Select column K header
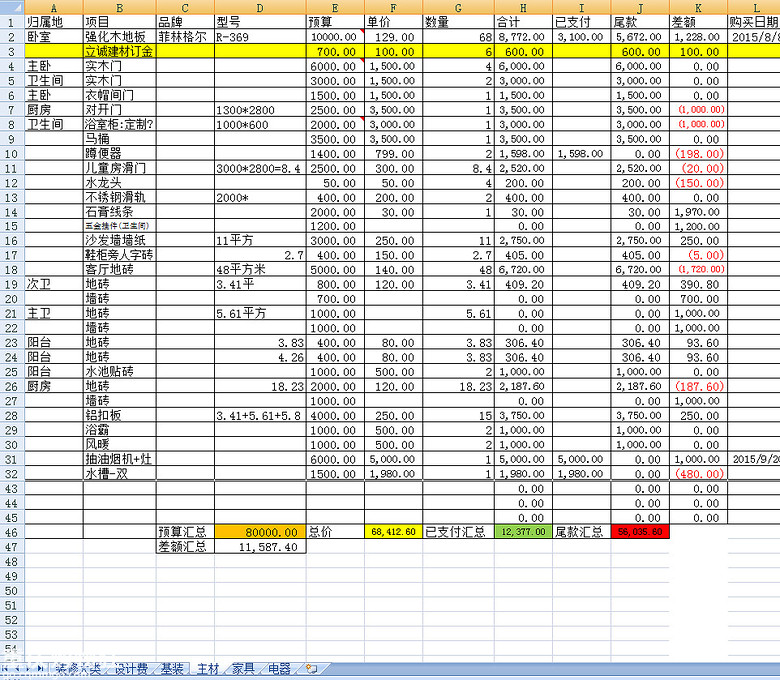Viewport: 780px width, 680px height. pyautogui.click(x=697, y=7)
